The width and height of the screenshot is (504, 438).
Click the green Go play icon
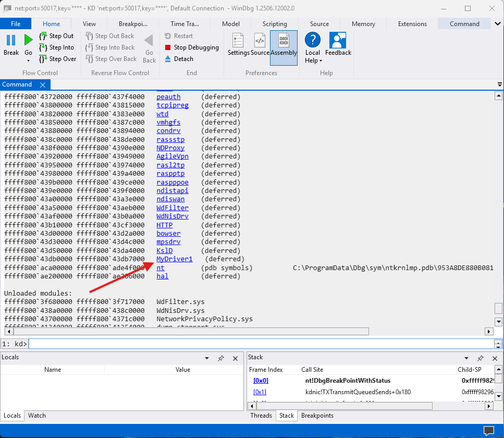click(x=28, y=40)
